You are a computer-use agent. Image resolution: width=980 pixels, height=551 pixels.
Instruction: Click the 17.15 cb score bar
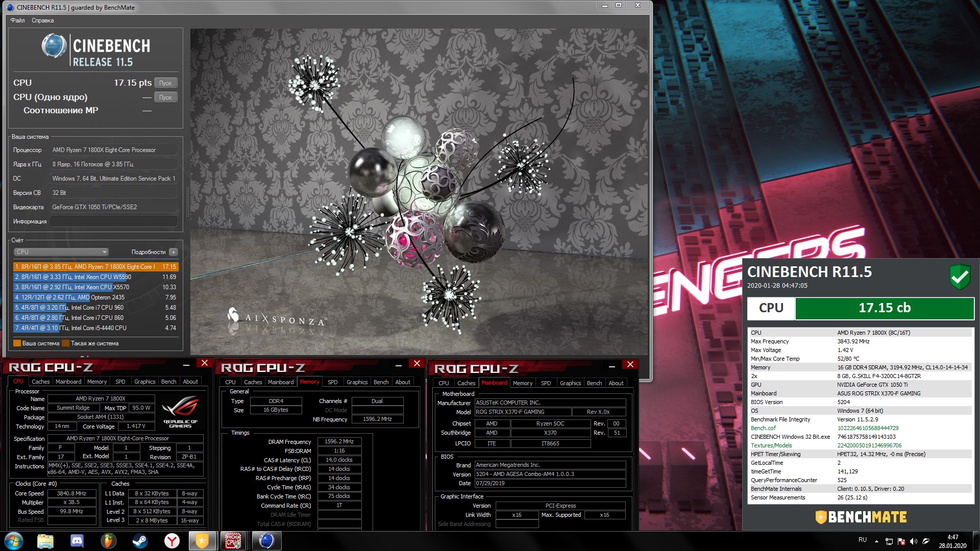click(x=884, y=308)
